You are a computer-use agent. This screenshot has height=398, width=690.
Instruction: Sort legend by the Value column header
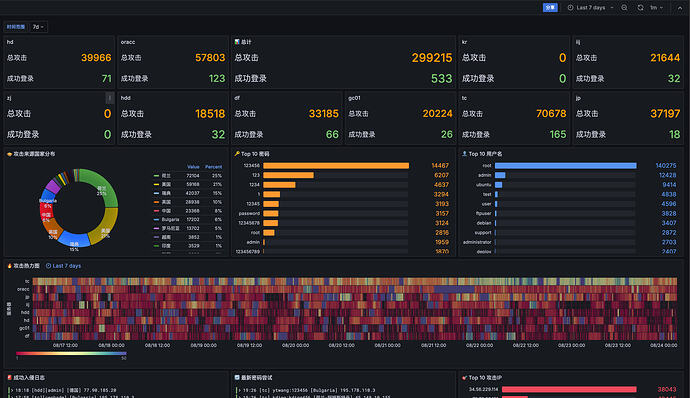(x=193, y=167)
